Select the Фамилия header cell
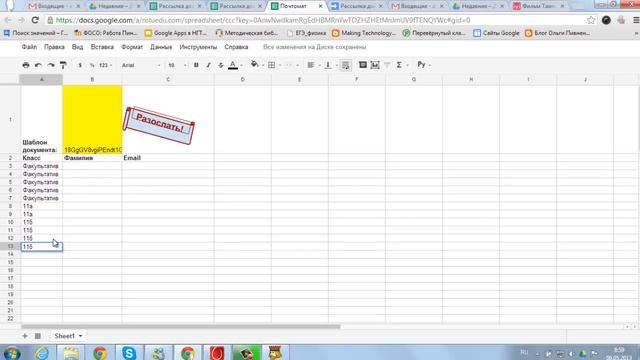The width and height of the screenshot is (640, 360). 92,158
